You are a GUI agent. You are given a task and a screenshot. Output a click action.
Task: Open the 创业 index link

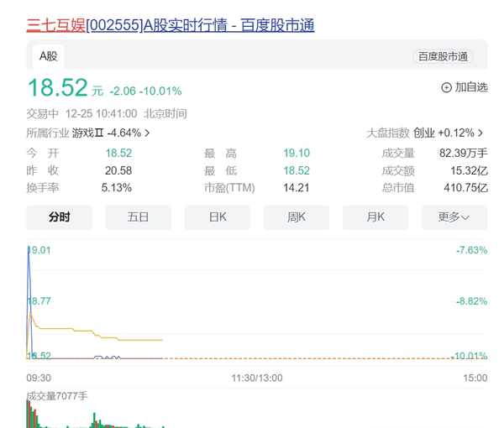pyautogui.click(x=424, y=133)
